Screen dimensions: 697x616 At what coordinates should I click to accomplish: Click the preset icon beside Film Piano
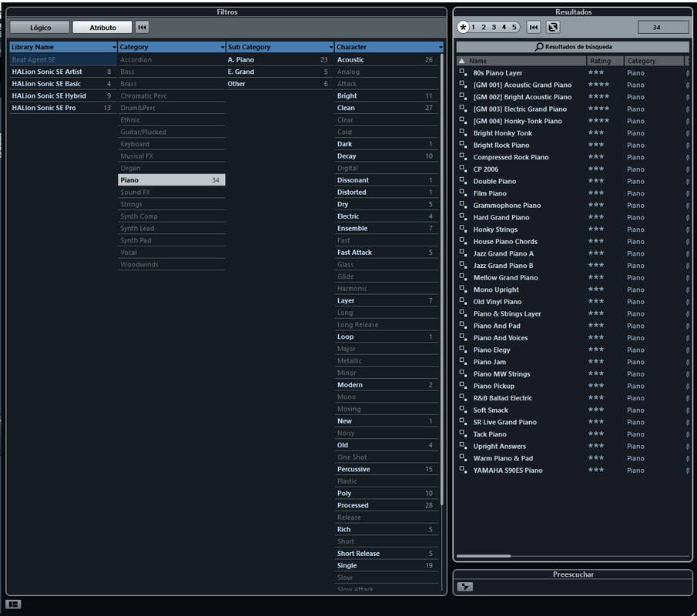click(x=463, y=193)
